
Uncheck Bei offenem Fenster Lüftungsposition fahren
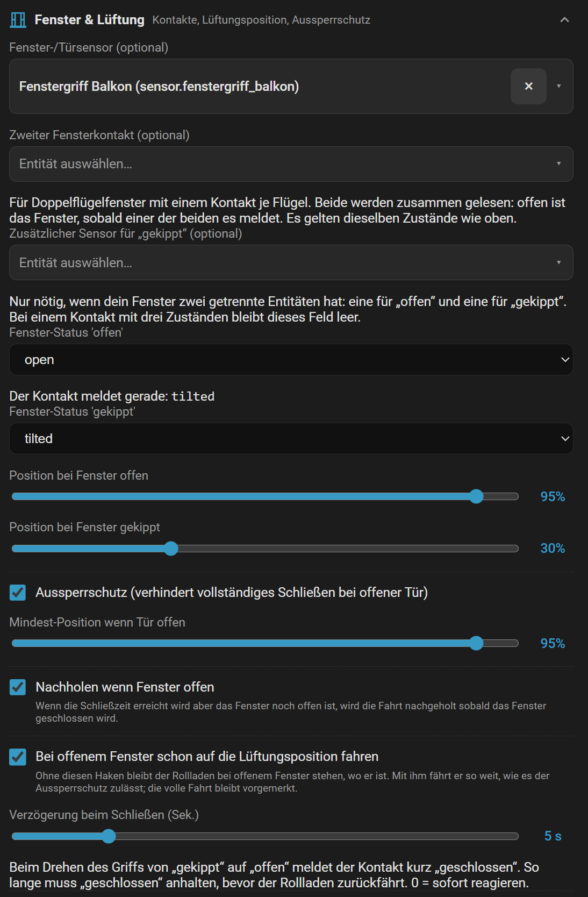18,757
